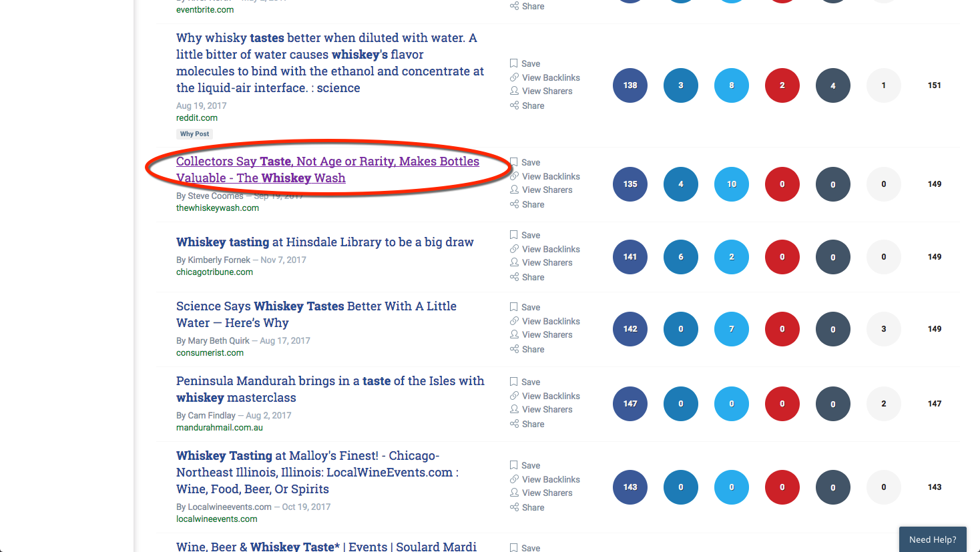Open the reddit whisky diluted with water article
980x552 pixels.
[330, 63]
